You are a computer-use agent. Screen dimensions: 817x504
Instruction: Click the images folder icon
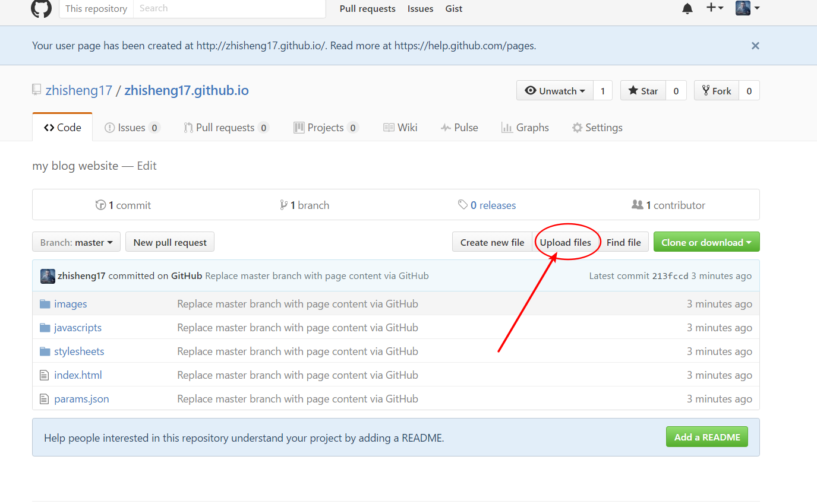45,304
